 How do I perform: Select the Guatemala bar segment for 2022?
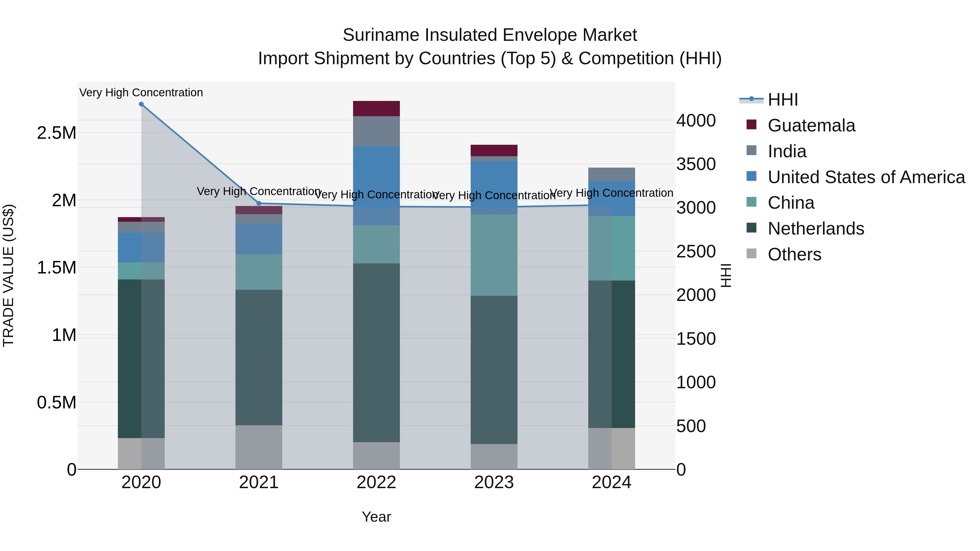[376, 108]
